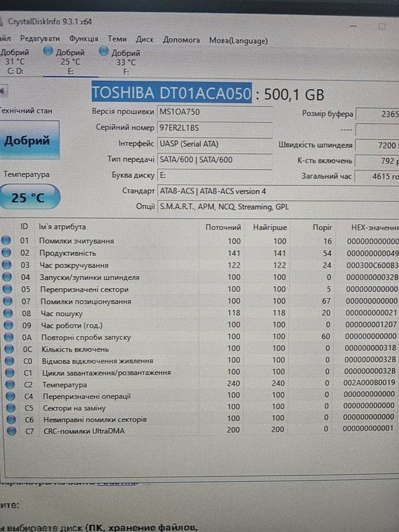
Task: Click the status icon for attribute 07
Action: (x=8, y=301)
